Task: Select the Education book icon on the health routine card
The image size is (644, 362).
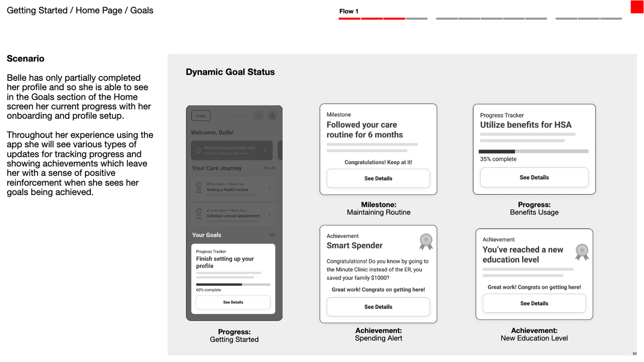Action: click(209, 184)
